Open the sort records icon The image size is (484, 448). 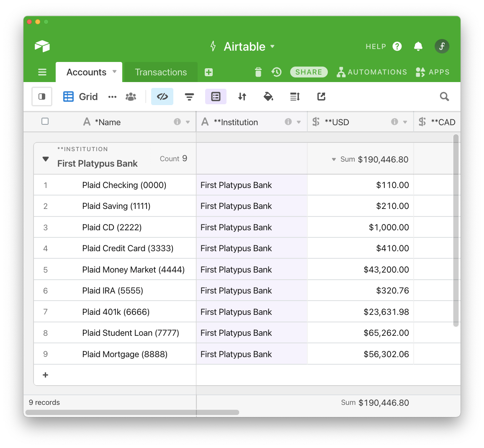pos(242,97)
